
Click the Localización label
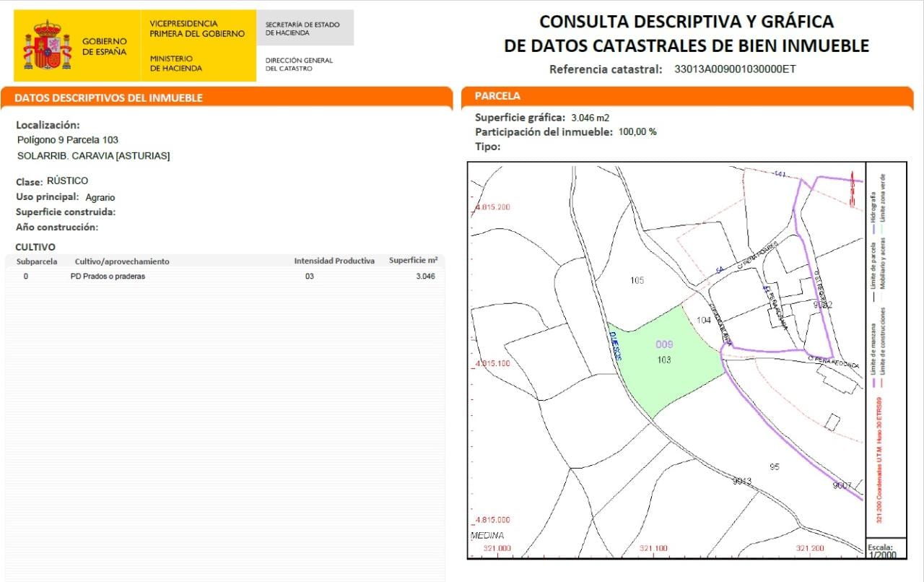click(x=48, y=125)
